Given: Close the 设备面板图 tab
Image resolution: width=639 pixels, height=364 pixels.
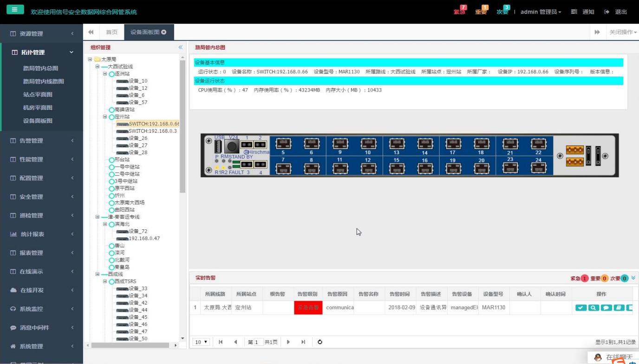Looking at the screenshot, I should coord(164,32).
